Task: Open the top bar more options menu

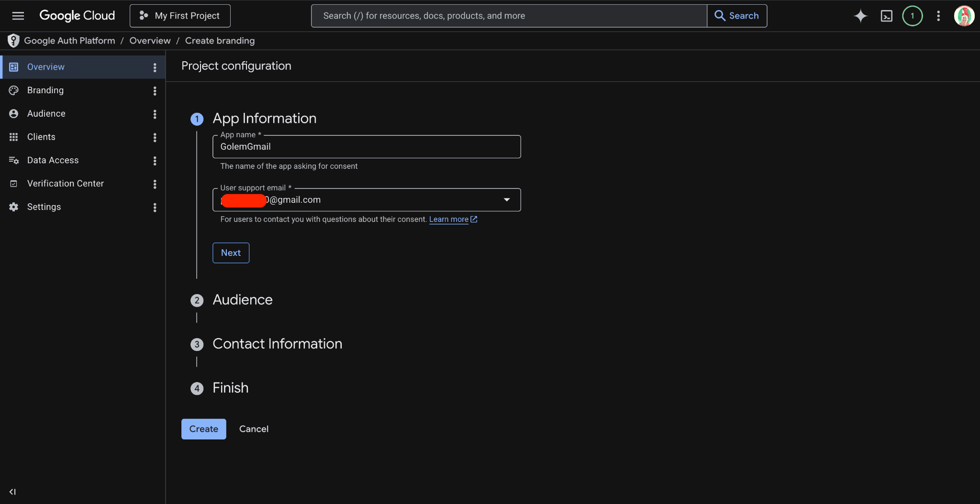Action: click(x=938, y=16)
